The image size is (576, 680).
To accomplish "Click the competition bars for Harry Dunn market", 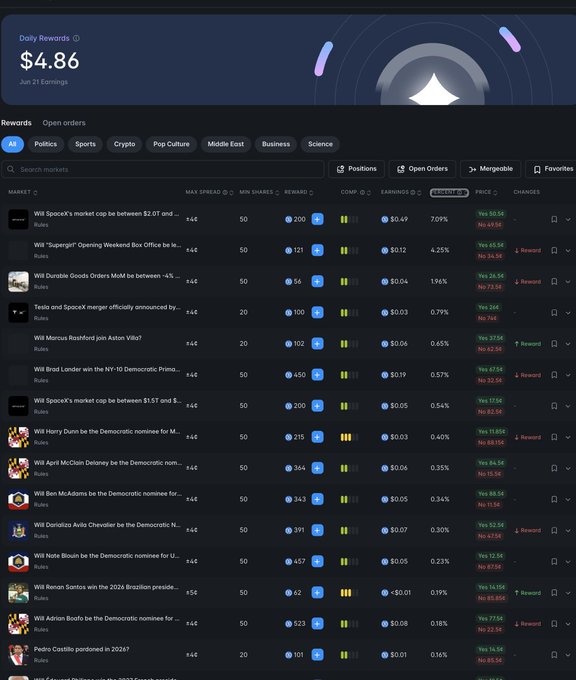I will coord(349,437).
